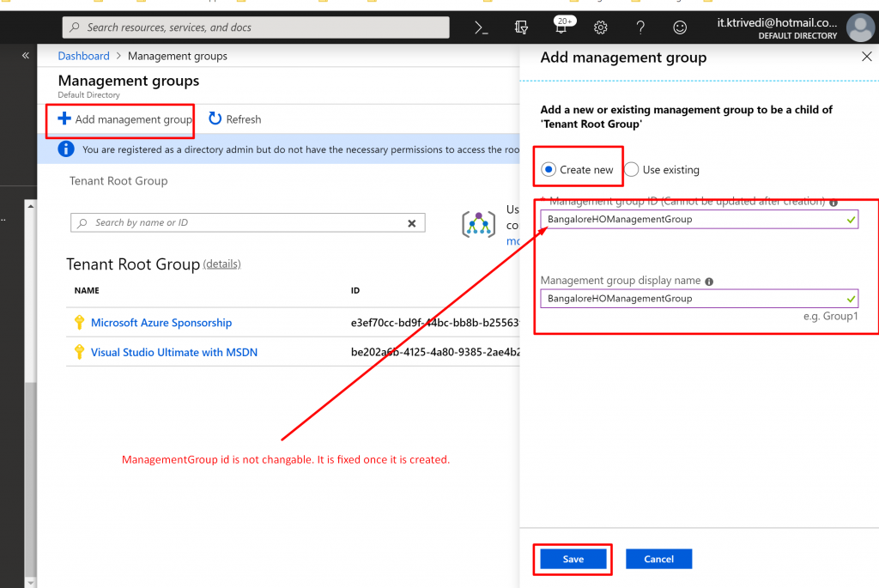Image resolution: width=879 pixels, height=588 pixels.
Task: Click the Cancel button
Action: (x=658, y=559)
